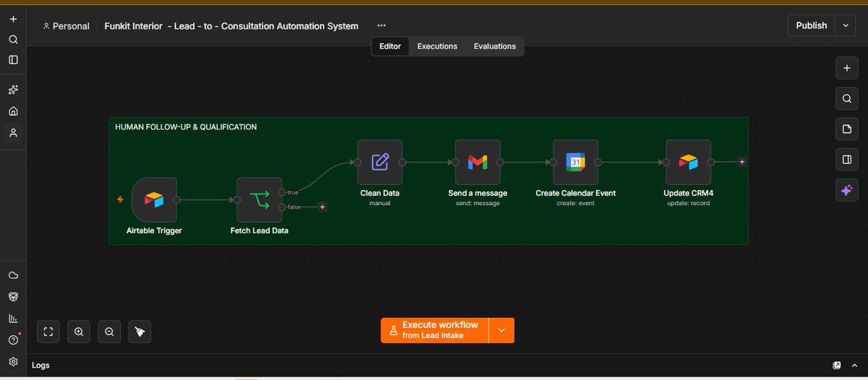The height and width of the screenshot is (380, 868).
Task: Select the Airtable Trigger node
Action: 154,200
